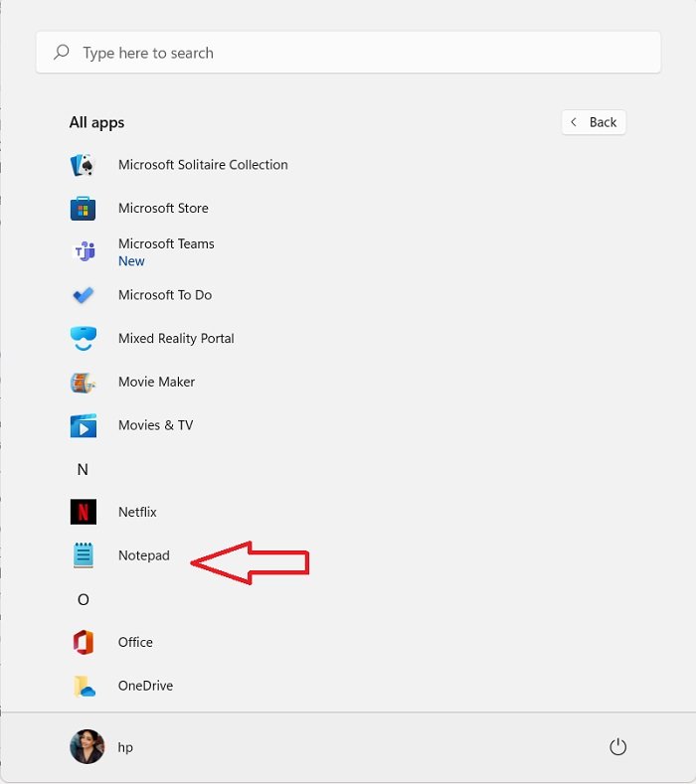The height and width of the screenshot is (784, 696).
Task: Select the Microsoft Teams label
Action: 166,244
